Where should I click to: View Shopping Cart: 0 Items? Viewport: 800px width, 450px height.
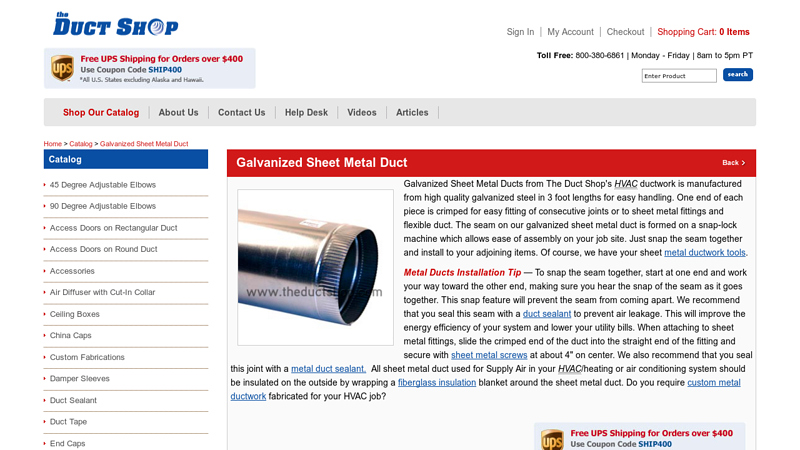[x=703, y=32]
